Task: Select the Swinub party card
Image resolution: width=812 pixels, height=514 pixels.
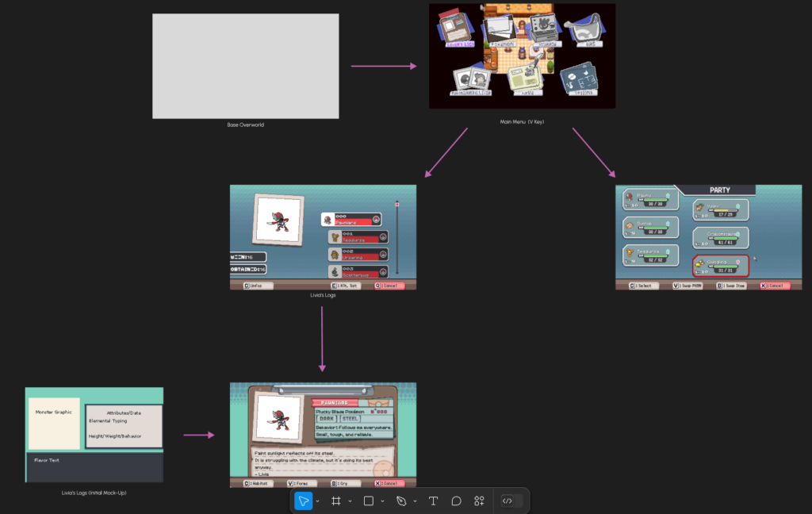Action: pyautogui.click(x=650, y=228)
